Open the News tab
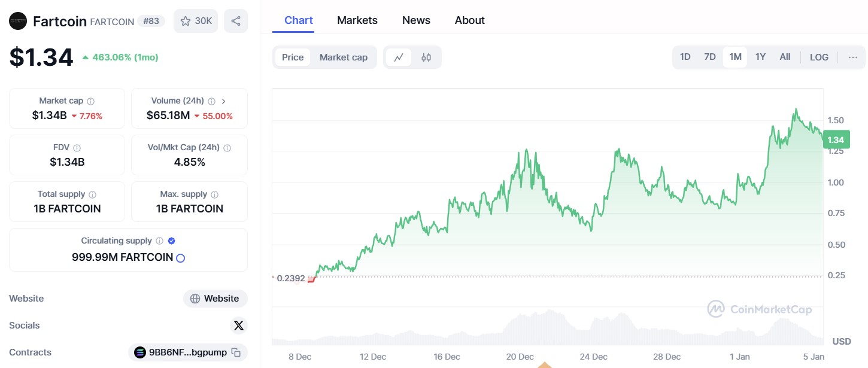This screenshot has width=868, height=368. (x=416, y=20)
